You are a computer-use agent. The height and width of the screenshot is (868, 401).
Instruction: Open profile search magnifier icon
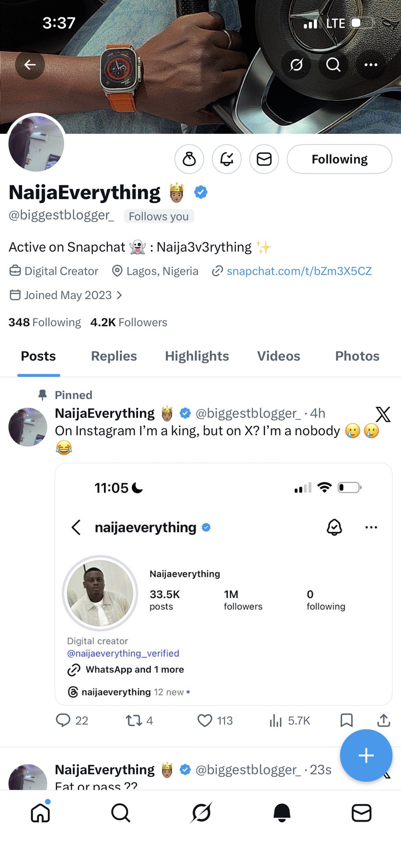pos(333,65)
